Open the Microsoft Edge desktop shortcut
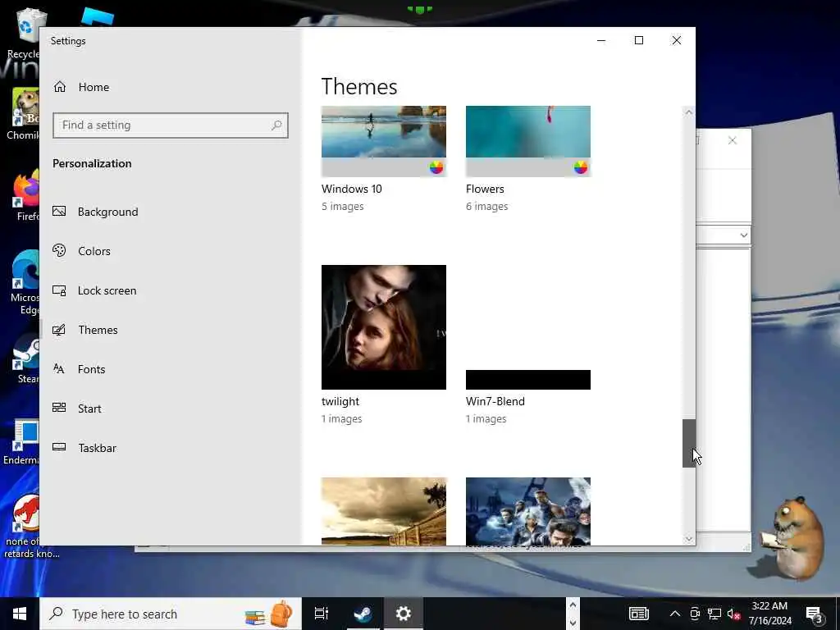Image resolution: width=840 pixels, height=630 pixels. pyautogui.click(x=25, y=282)
